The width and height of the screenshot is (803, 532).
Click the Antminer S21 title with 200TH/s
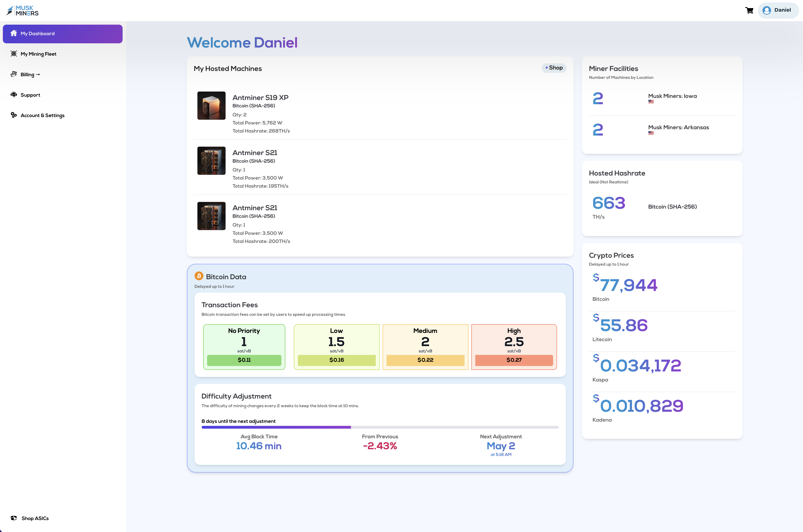pyautogui.click(x=255, y=208)
